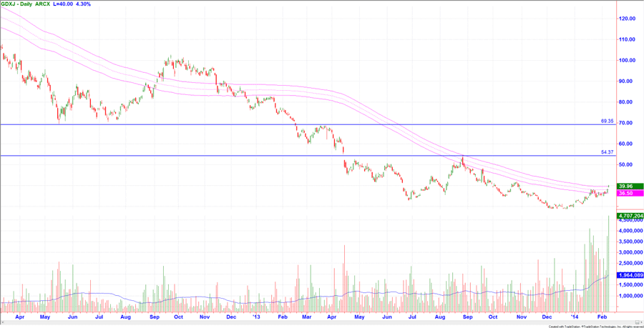
Task: Click the '13 year marker on the time axis
Action: (x=256, y=317)
